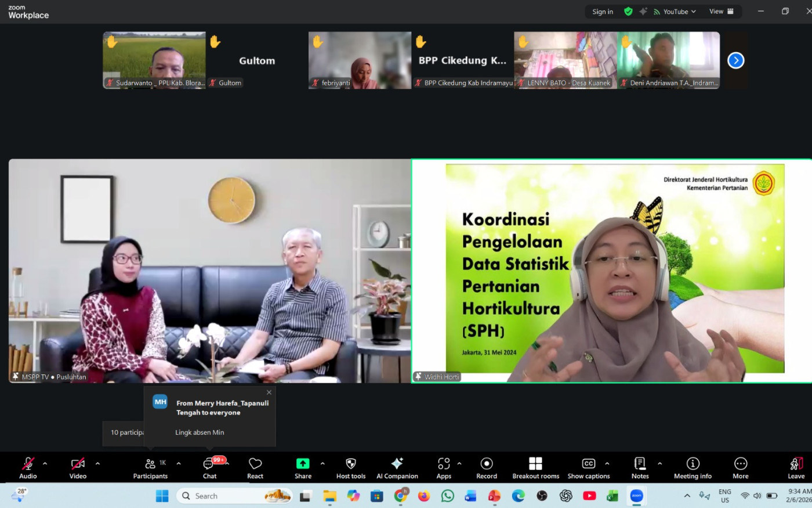Dismiss the Merry Harefa chat notification
Screen dimensions: 812x508
(269, 392)
